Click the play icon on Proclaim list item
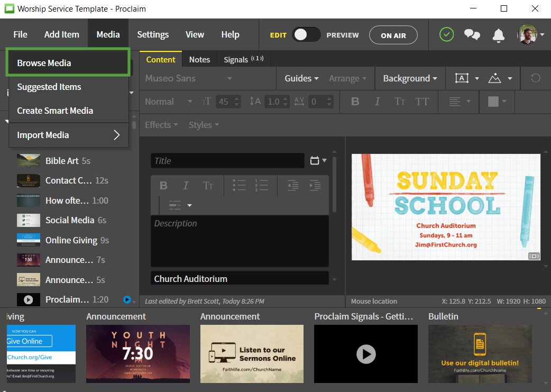The image size is (551, 392). click(x=29, y=299)
